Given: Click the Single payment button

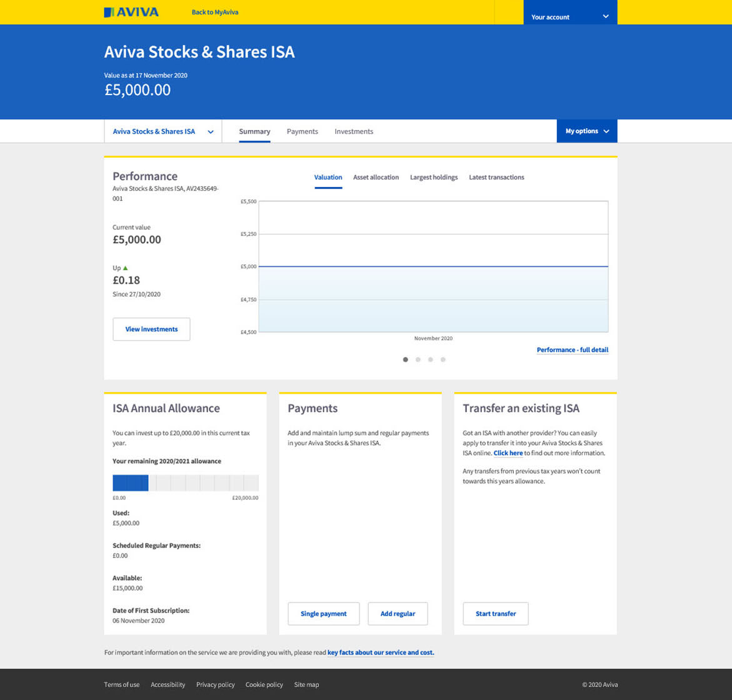Looking at the screenshot, I should point(324,614).
